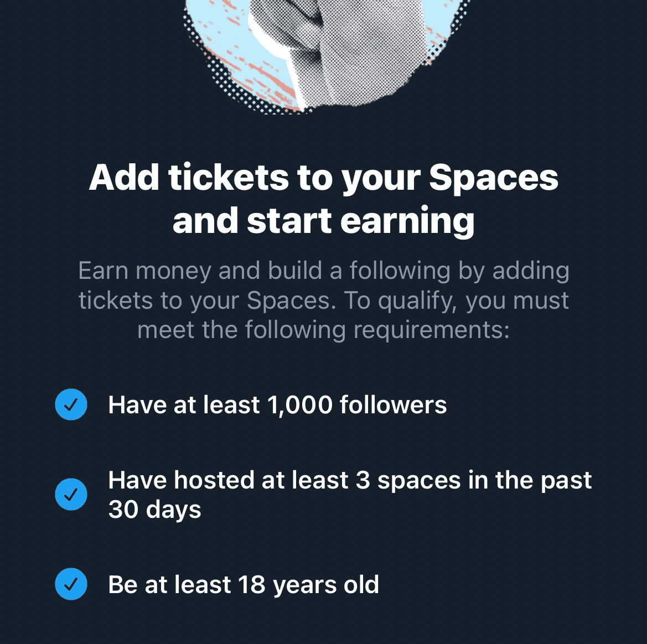The image size is (647, 644).
Task: Click the qualification requirements intro text
Action: click(x=324, y=299)
